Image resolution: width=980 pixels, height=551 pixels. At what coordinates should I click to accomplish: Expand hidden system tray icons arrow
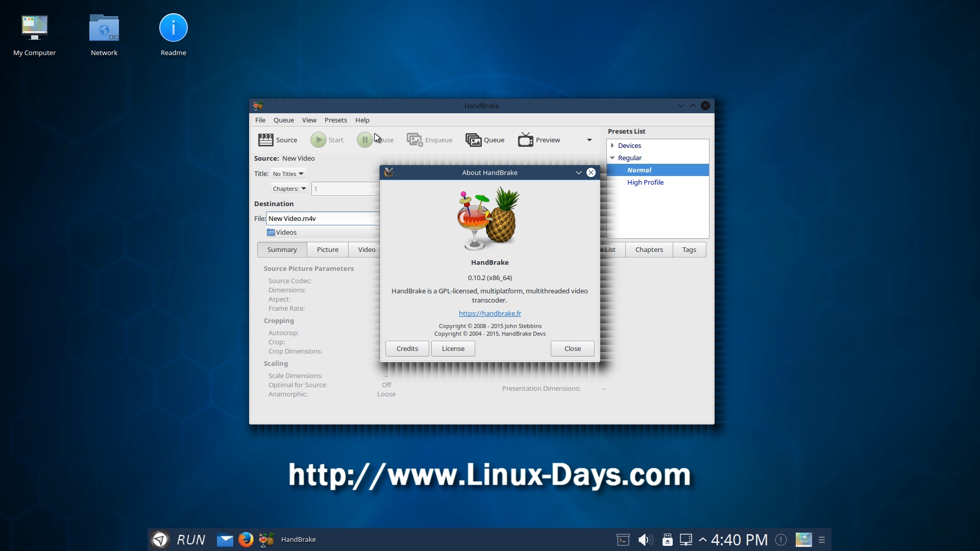[703, 540]
